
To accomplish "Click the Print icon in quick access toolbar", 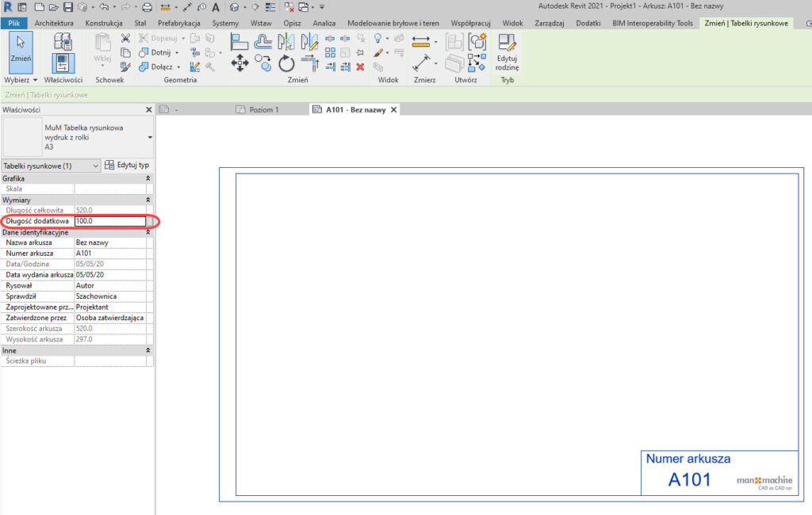I will [147, 7].
